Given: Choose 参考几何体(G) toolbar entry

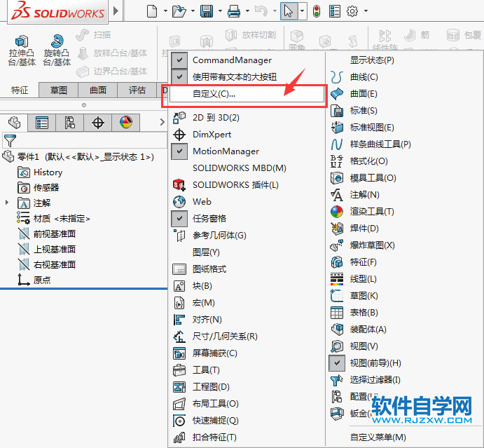Looking at the screenshot, I should [x=247, y=236].
